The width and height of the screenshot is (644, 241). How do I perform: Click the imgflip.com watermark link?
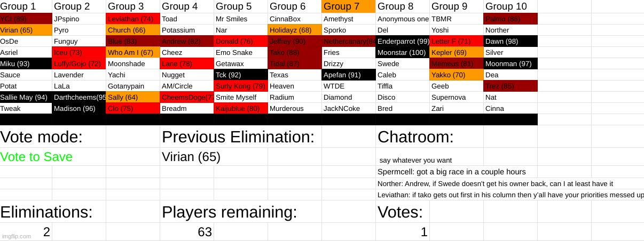coord(15,236)
